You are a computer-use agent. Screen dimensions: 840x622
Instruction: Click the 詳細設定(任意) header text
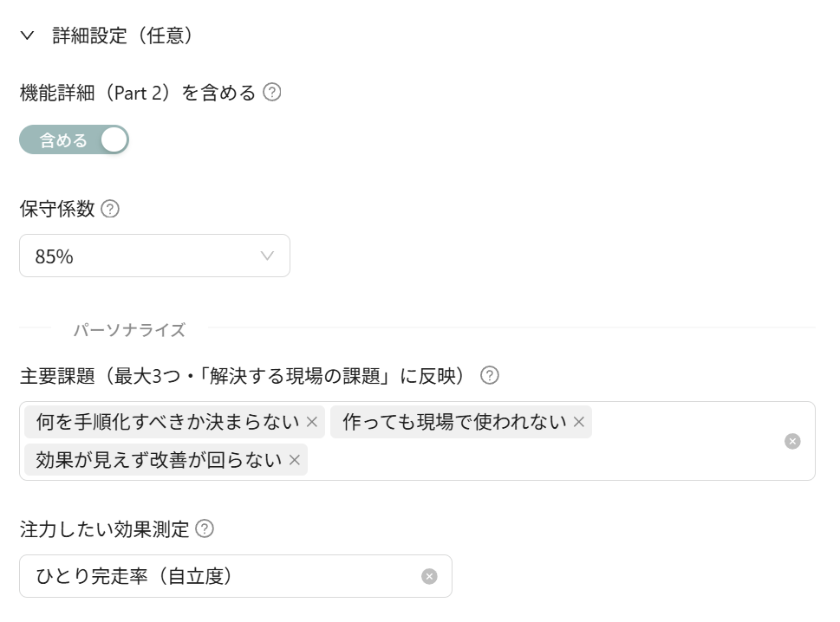(122, 36)
